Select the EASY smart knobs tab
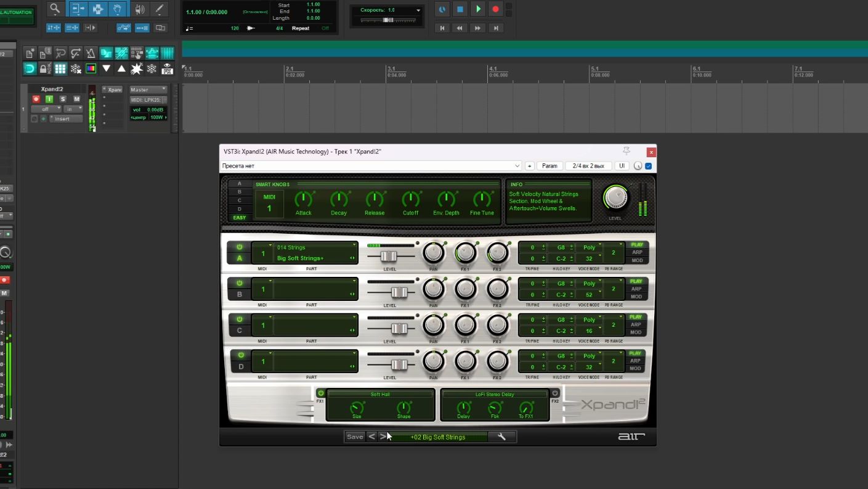Image resolution: width=868 pixels, height=489 pixels. tap(240, 218)
